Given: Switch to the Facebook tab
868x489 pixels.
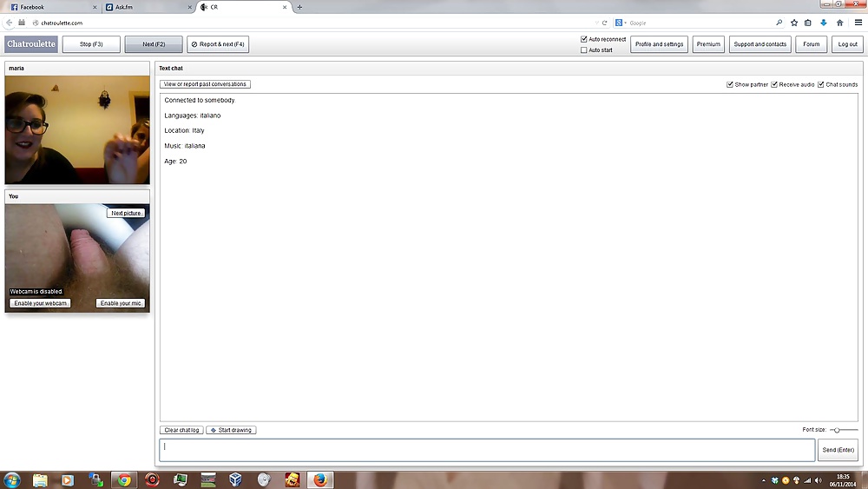Looking at the screenshot, I should coord(48,7).
